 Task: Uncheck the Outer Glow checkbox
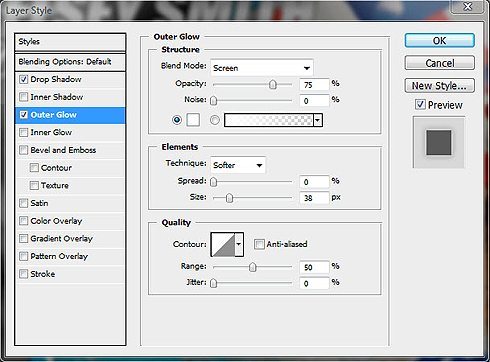click(x=23, y=115)
